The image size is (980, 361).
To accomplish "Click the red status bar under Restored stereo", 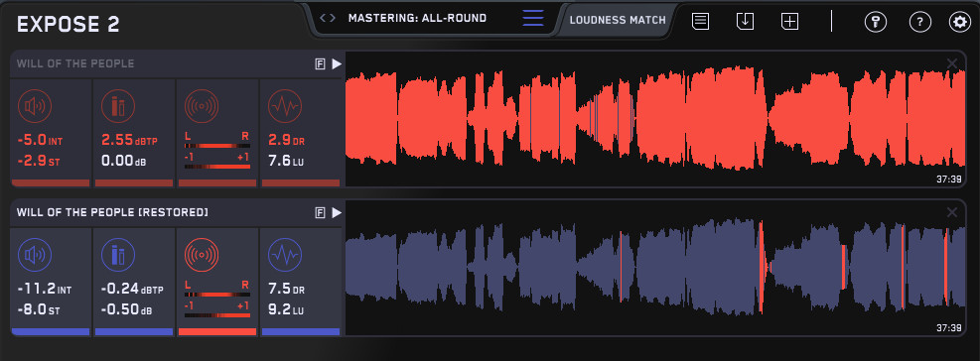I will pyautogui.click(x=216, y=332).
